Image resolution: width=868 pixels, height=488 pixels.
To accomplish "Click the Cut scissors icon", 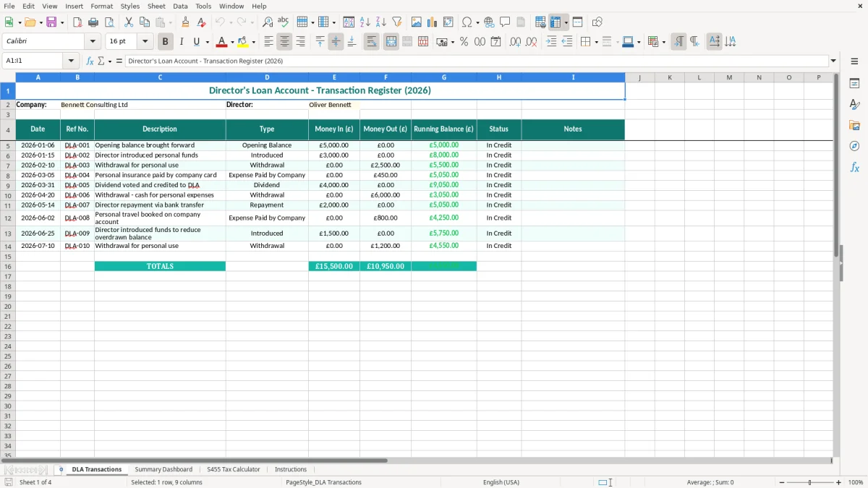I will [129, 22].
